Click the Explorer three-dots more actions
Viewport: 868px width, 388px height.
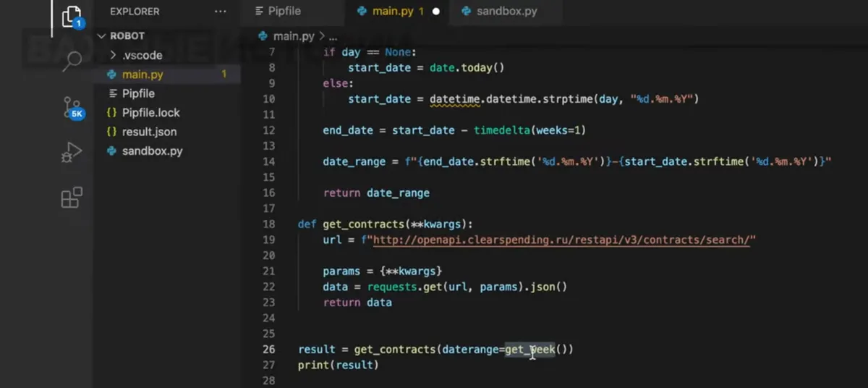[220, 12]
